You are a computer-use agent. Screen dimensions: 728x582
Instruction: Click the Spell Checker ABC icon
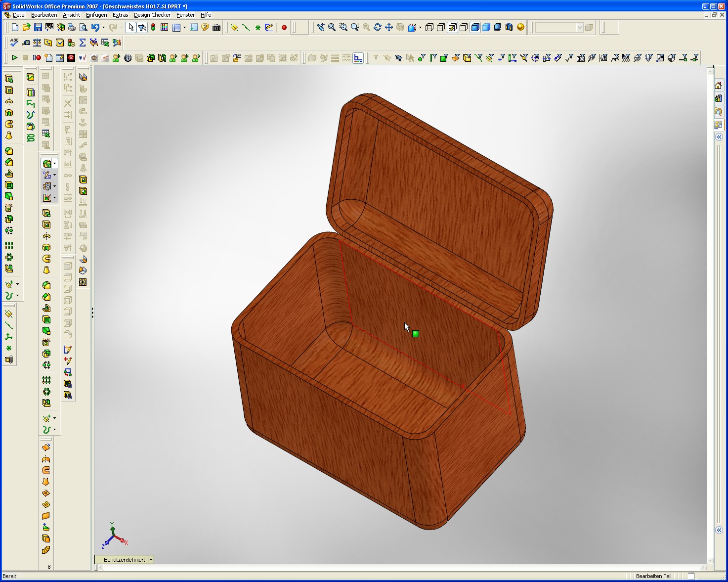14,43
